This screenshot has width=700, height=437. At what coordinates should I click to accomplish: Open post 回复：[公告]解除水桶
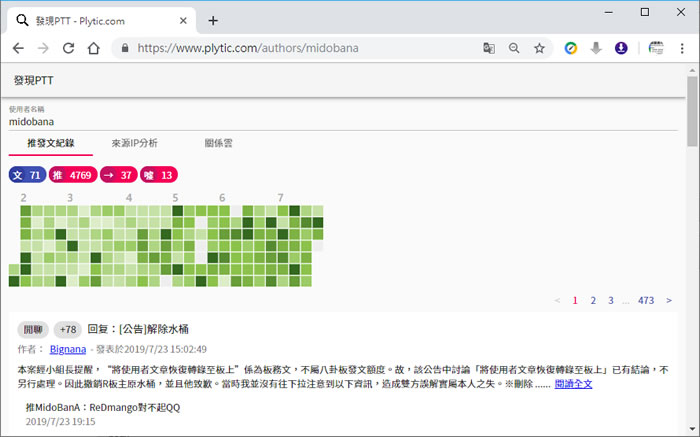click(138, 329)
